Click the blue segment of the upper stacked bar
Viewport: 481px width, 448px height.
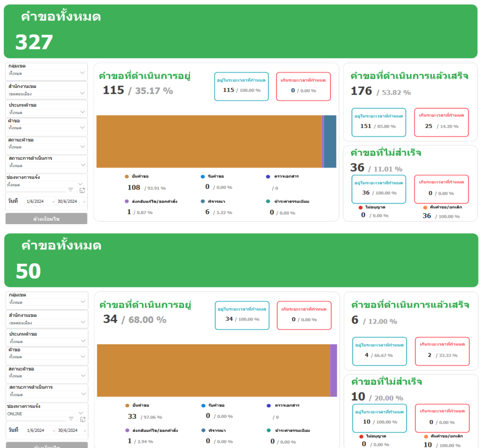330,142
